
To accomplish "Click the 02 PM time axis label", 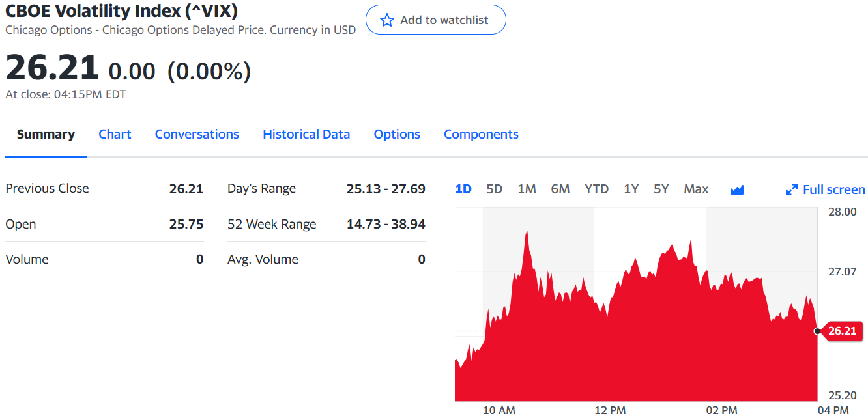I will [721, 410].
